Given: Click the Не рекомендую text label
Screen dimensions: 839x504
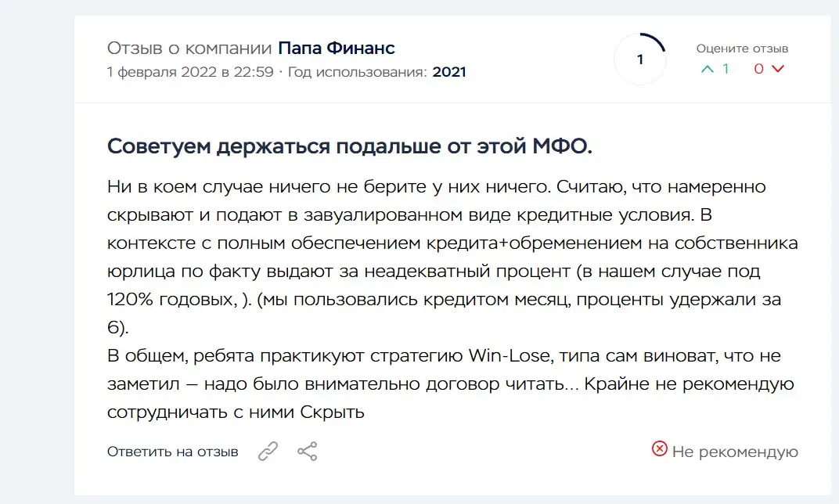Looking at the screenshot, I should click(x=735, y=452).
